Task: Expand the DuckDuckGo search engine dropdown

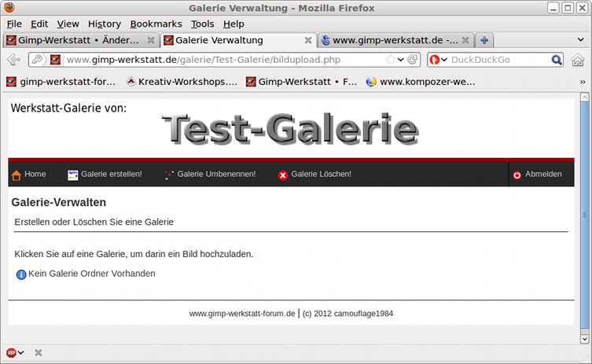Action: [x=439, y=60]
